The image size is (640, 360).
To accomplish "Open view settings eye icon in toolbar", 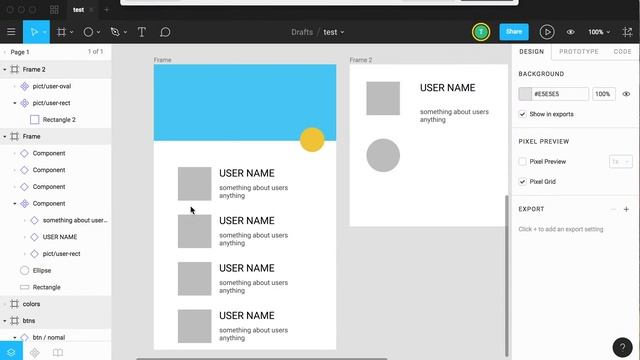I will [571, 32].
